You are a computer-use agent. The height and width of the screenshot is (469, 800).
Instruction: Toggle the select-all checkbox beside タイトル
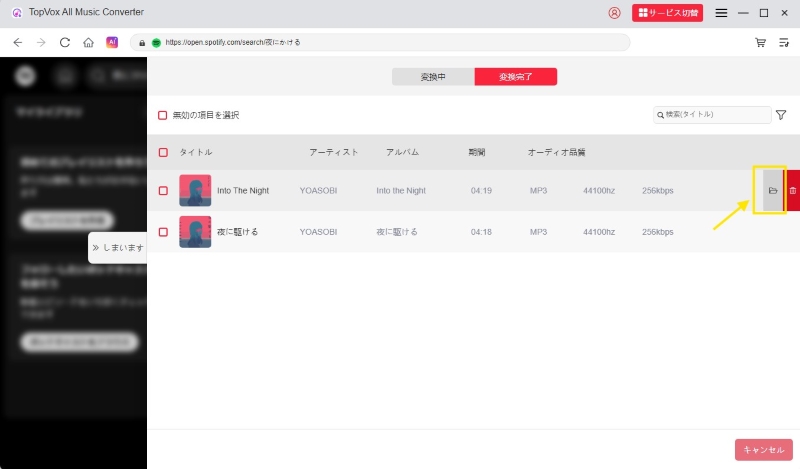coord(163,152)
